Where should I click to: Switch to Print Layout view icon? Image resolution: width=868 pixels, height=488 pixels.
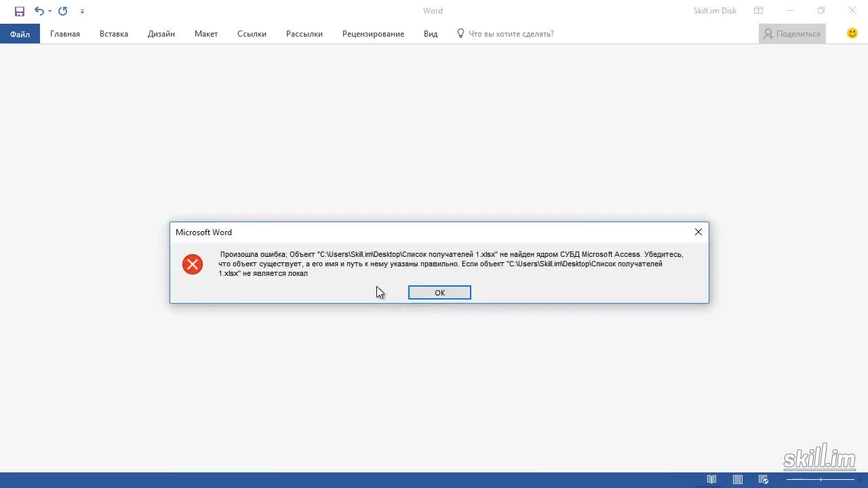click(x=738, y=480)
